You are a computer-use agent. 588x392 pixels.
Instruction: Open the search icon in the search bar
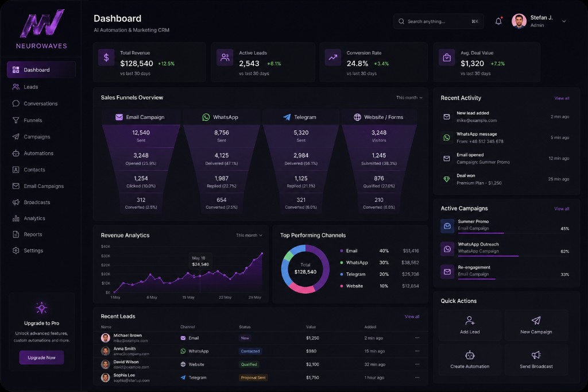click(x=401, y=21)
